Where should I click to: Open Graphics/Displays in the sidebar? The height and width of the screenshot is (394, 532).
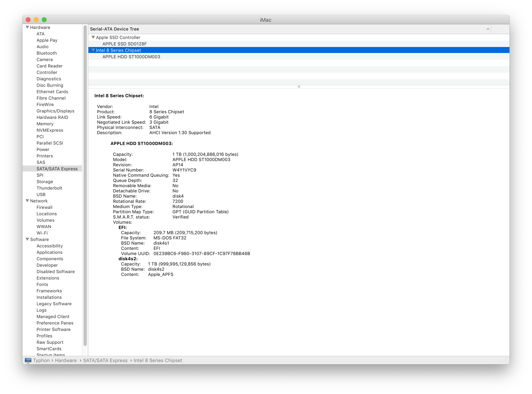(x=55, y=111)
